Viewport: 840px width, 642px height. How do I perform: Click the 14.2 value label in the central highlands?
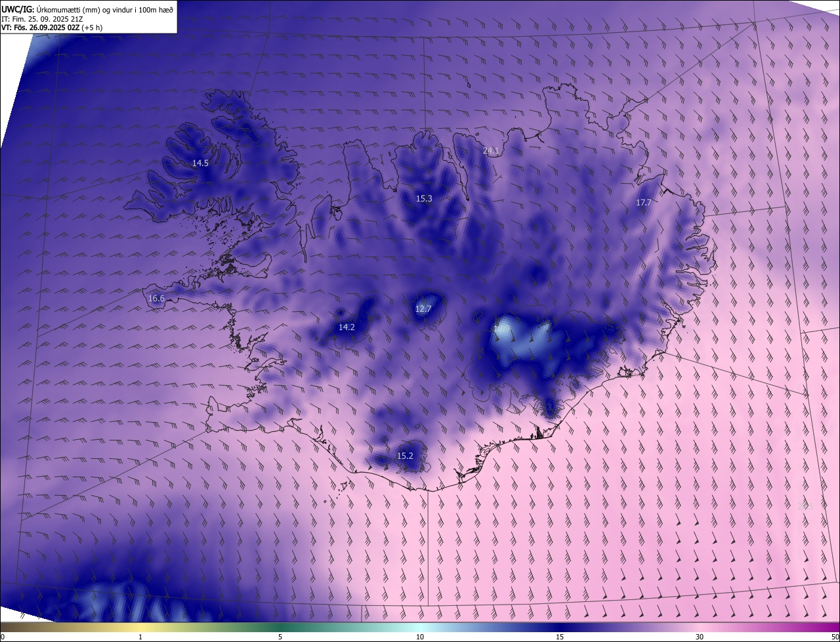[346, 327]
